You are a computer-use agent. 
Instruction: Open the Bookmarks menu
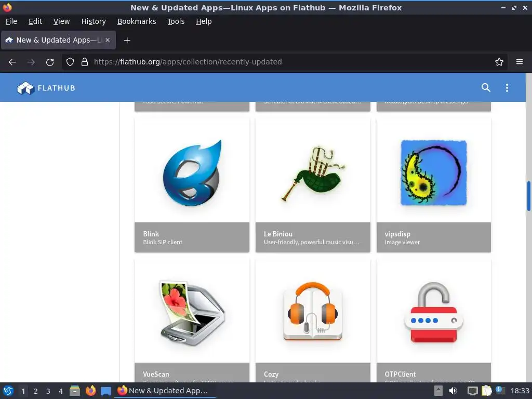click(x=137, y=21)
